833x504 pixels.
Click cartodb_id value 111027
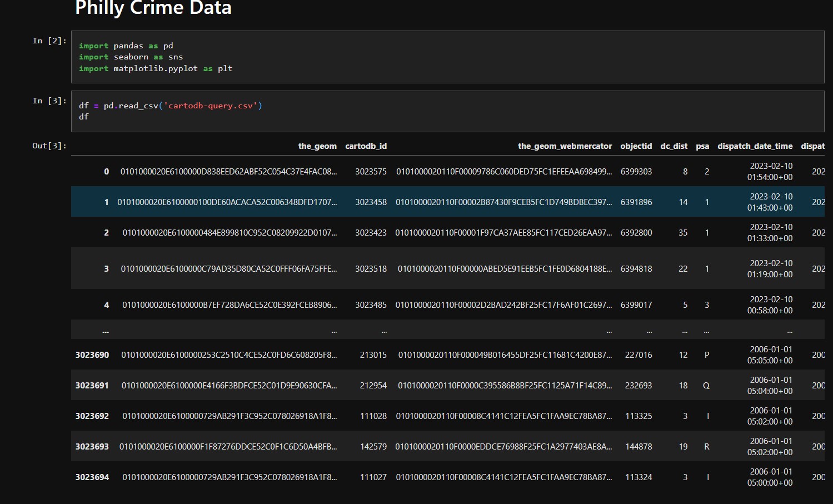pos(373,477)
